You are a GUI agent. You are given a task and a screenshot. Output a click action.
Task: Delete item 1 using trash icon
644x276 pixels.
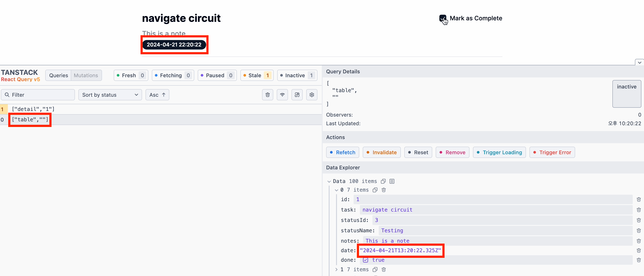(383, 270)
